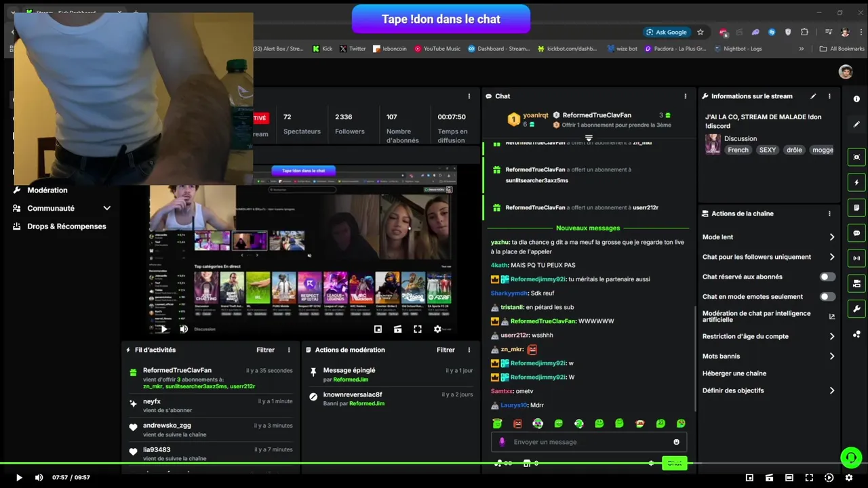Open the 'All Bookmarks' folder
Viewport: 868px width, 488px height.
coord(842,49)
